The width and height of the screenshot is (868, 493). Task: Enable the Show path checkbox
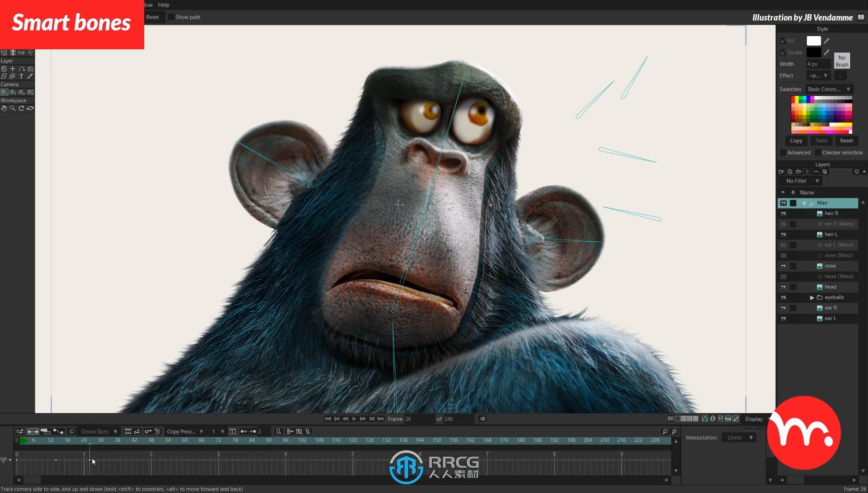click(x=171, y=17)
